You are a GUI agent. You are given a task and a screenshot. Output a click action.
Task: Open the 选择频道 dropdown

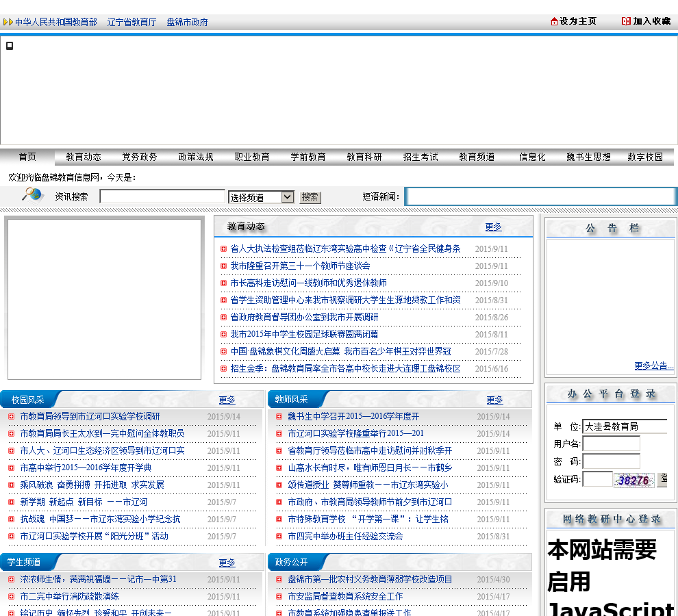click(x=261, y=197)
